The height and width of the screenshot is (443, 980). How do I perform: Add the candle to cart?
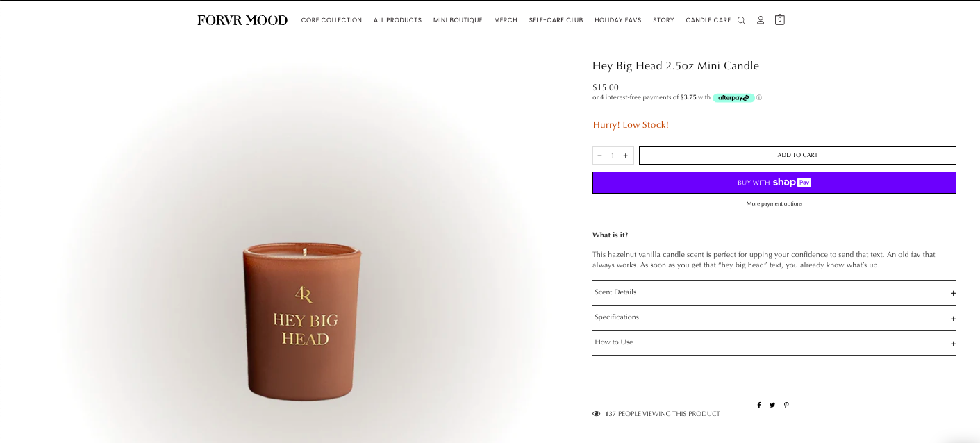[x=797, y=155]
